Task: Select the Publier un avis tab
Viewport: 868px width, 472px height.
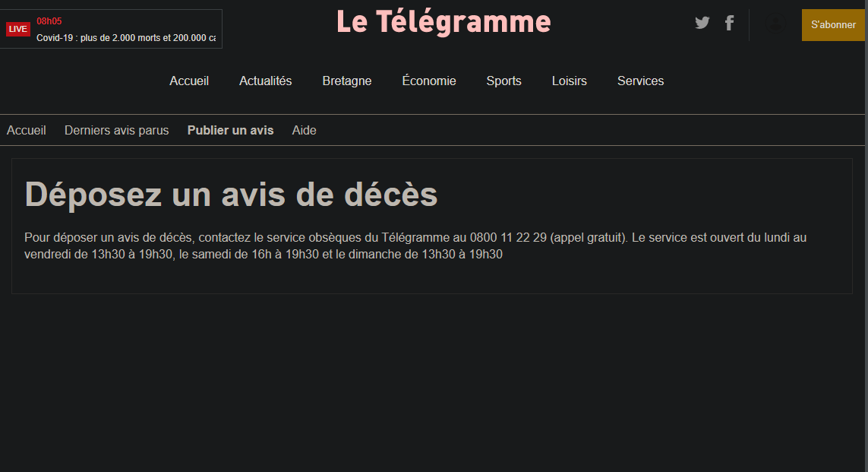Action: [230, 130]
